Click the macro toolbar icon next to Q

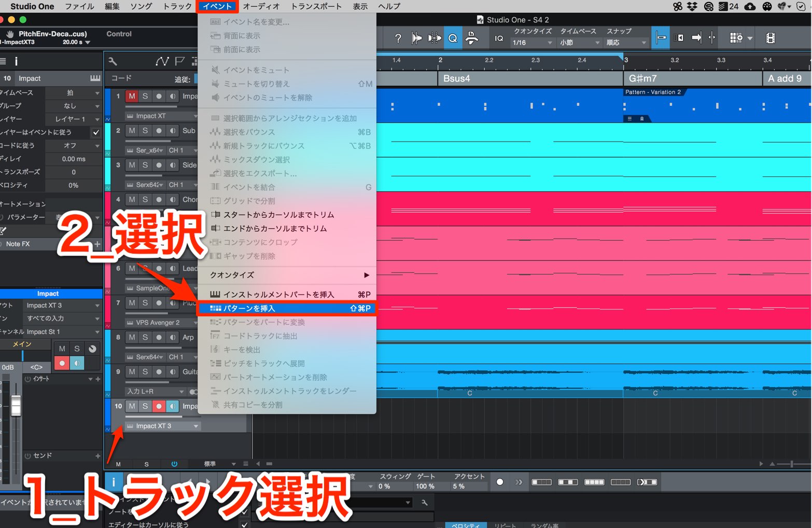click(x=471, y=38)
